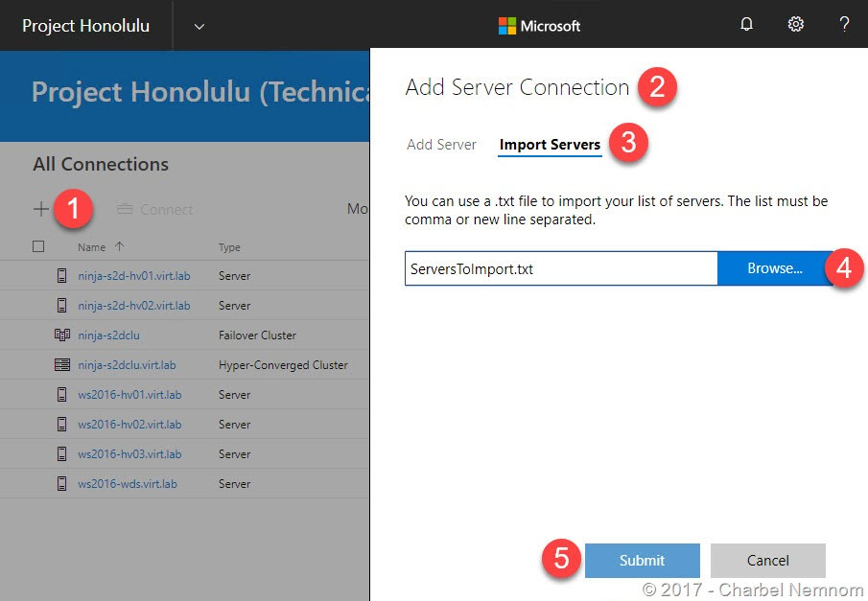868x601 pixels.
Task: Switch to the Add Server tab
Action: click(x=441, y=145)
